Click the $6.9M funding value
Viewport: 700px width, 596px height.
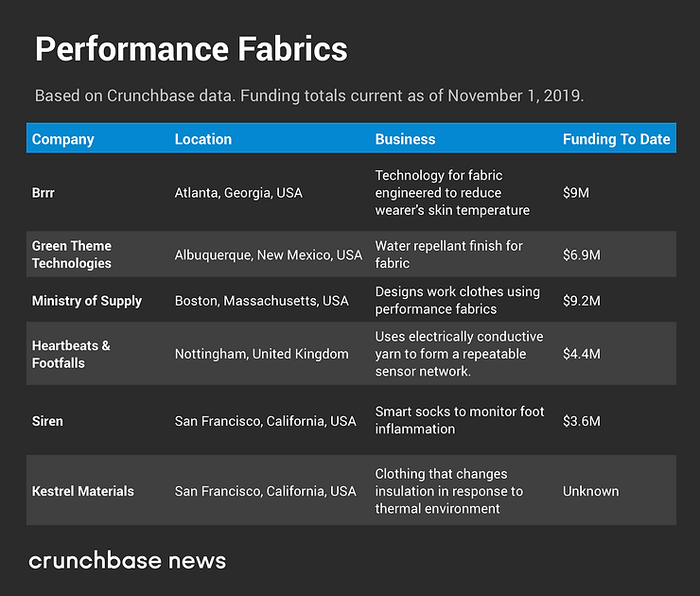581,254
